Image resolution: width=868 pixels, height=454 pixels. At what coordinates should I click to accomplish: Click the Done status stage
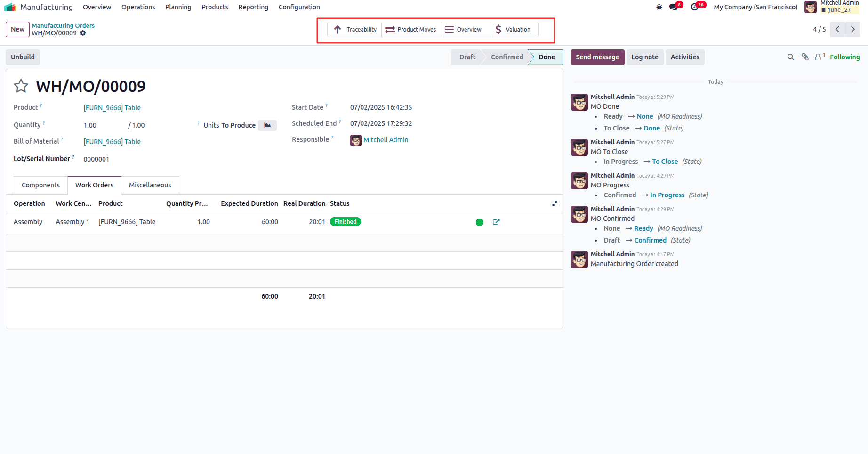[x=547, y=57]
